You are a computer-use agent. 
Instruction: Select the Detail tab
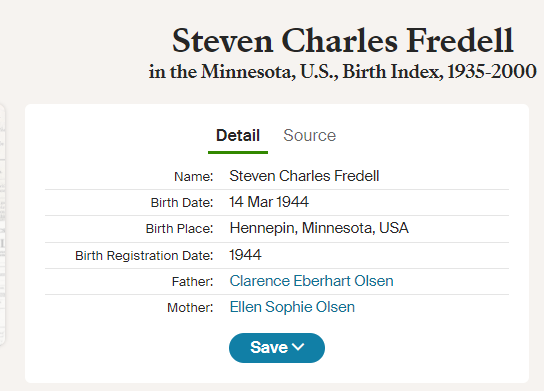pyautogui.click(x=238, y=135)
